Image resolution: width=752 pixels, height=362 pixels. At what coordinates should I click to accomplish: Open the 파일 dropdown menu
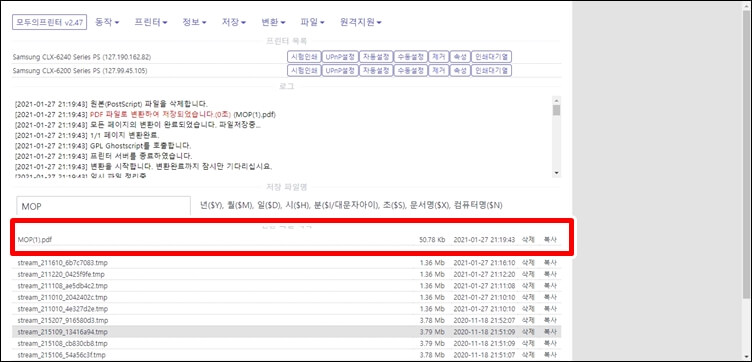tap(313, 23)
